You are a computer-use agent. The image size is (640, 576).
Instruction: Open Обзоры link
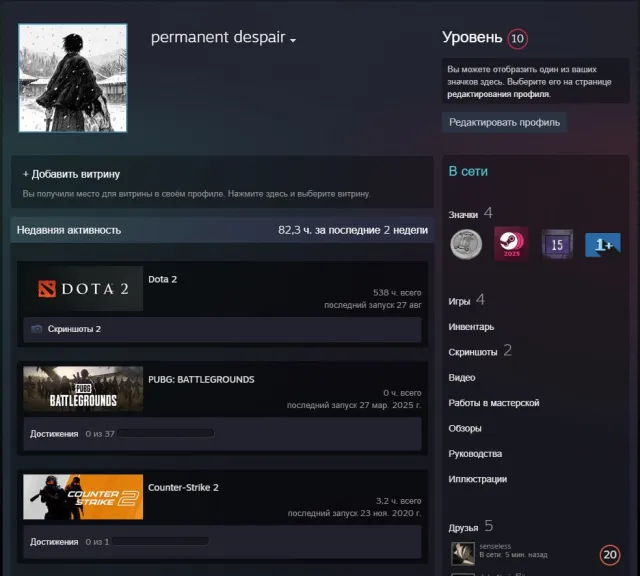464,428
